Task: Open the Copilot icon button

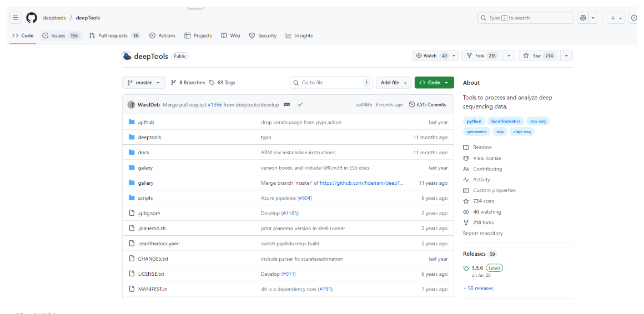Action: click(x=583, y=18)
